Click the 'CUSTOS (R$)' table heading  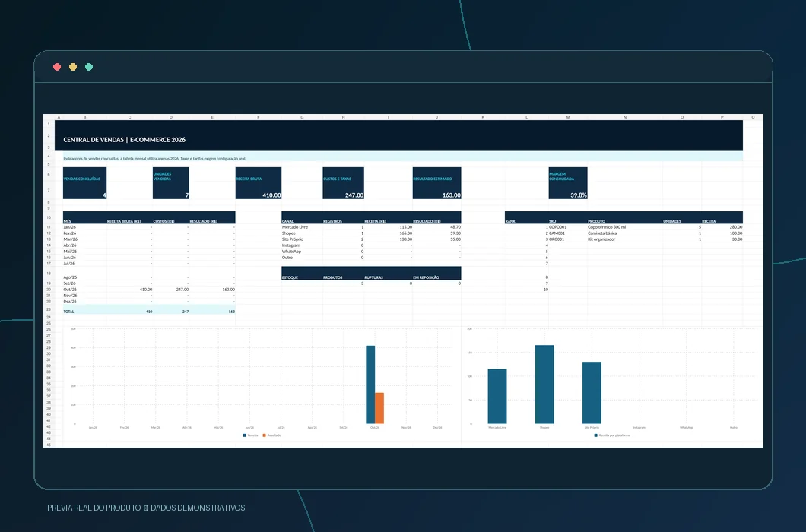[x=163, y=221]
